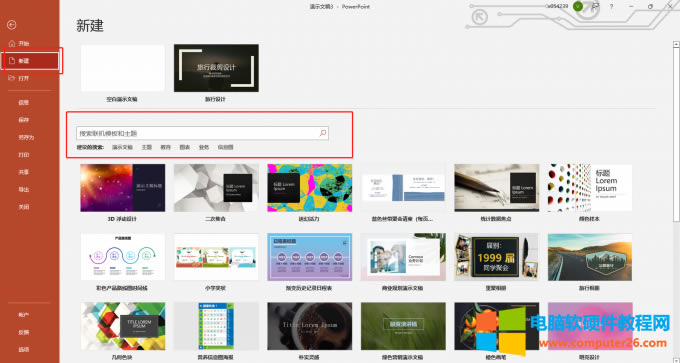Select the Print (打印) sidebar item
The width and height of the screenshot is (680, 363).
click(x=23, y=155)
